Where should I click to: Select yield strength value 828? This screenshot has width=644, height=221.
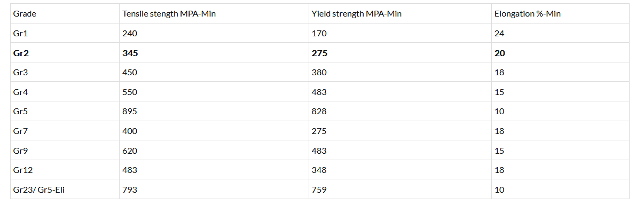click(319, 112)
